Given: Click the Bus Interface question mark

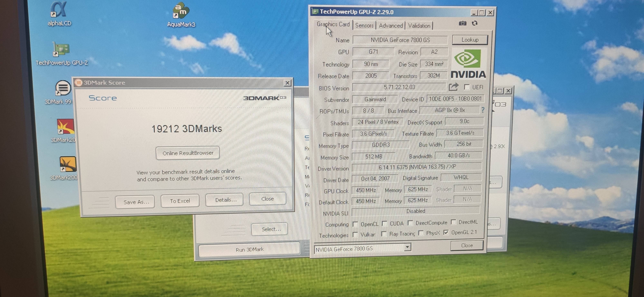Looking at the screenshot, I should click(x=483, y=110).
